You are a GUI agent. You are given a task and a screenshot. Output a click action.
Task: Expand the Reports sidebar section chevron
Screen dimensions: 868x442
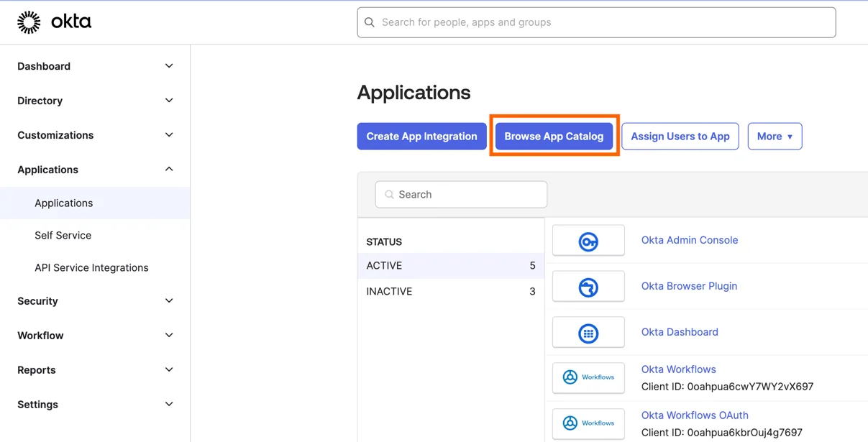(x=169, y=370)
